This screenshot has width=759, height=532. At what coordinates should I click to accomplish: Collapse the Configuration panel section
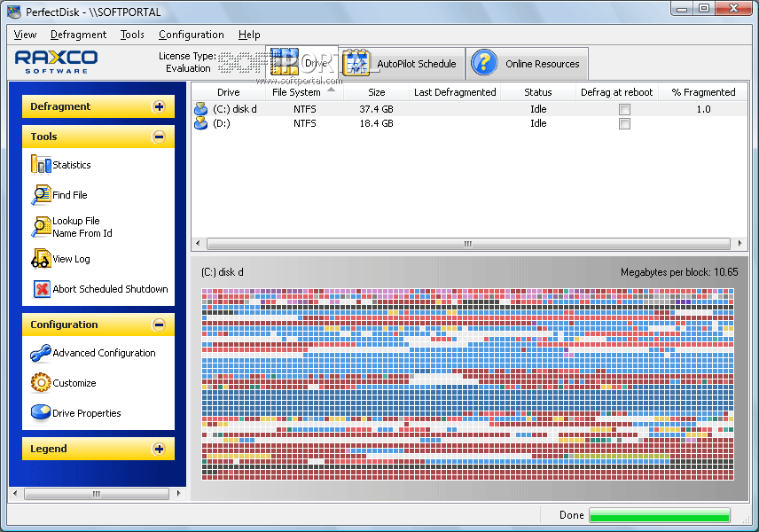tap(159, 325)
